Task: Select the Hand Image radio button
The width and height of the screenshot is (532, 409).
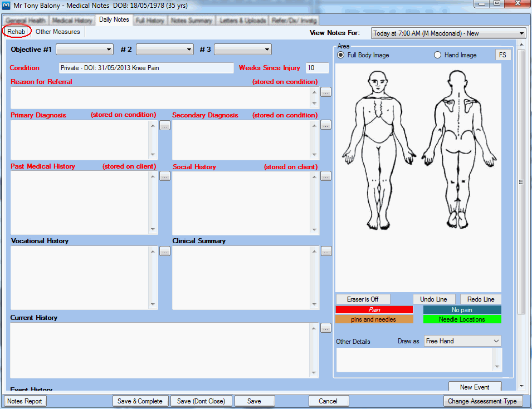Action: (x=437, y=55)
